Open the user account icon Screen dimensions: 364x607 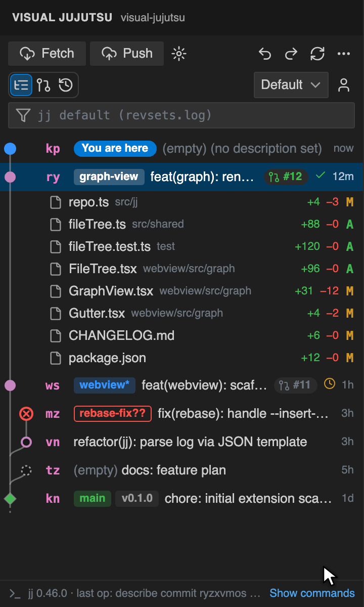[x=344, y=85]
